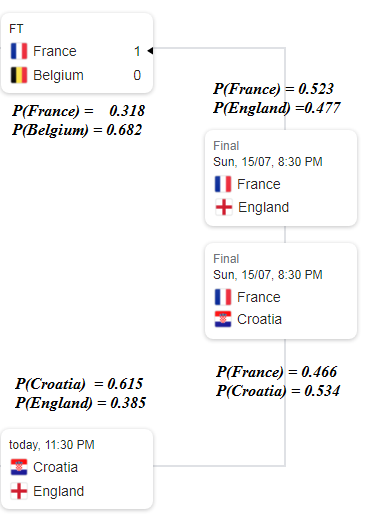This screenshot has width=367, height=531.
Task: Click England flag in today's semifinal card
Action: 19,491
